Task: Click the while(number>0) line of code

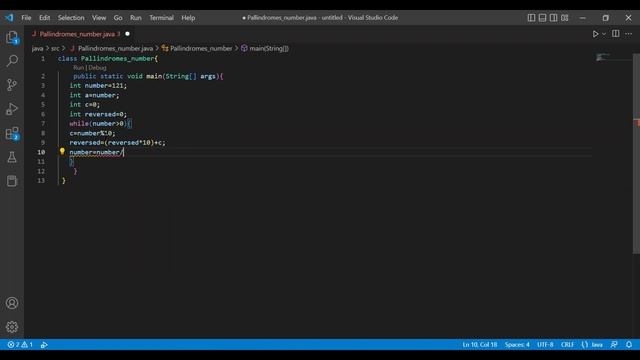Action: 100,123
